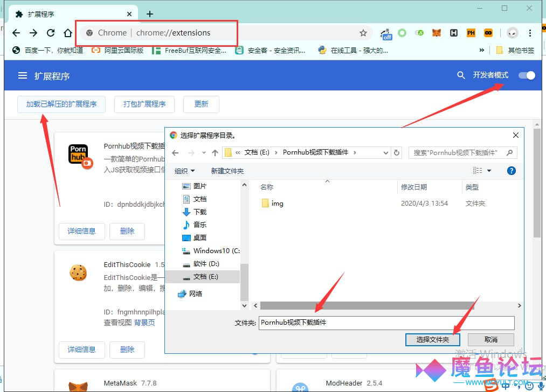
Task: Open help in the folder dialog
Action: (511, 171)
